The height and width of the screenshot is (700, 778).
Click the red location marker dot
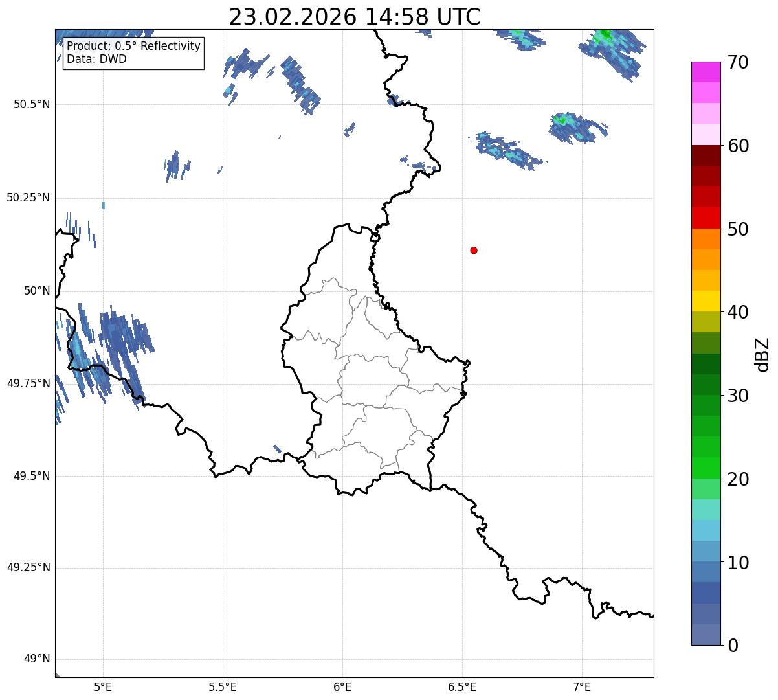(x=474, y=250)
